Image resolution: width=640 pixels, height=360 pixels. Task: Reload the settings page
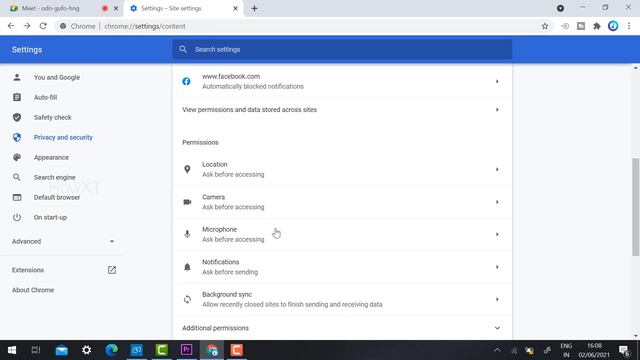tap(43, 26)
